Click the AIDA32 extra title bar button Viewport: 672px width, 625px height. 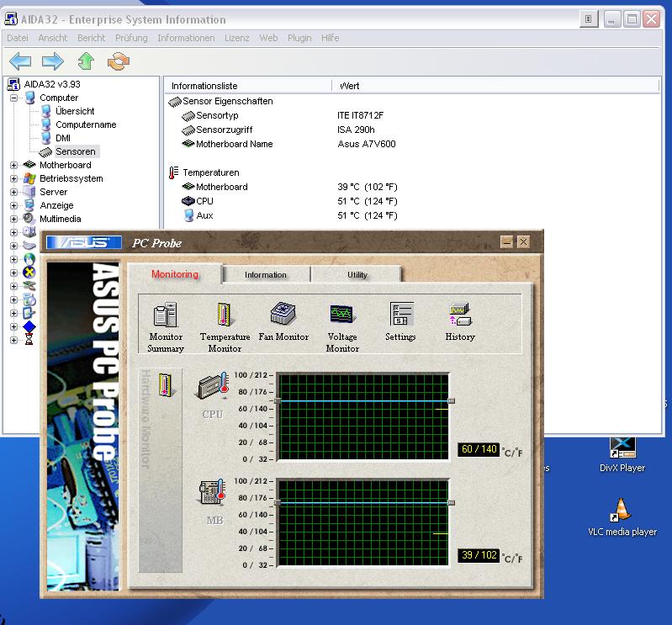point(589,19)
